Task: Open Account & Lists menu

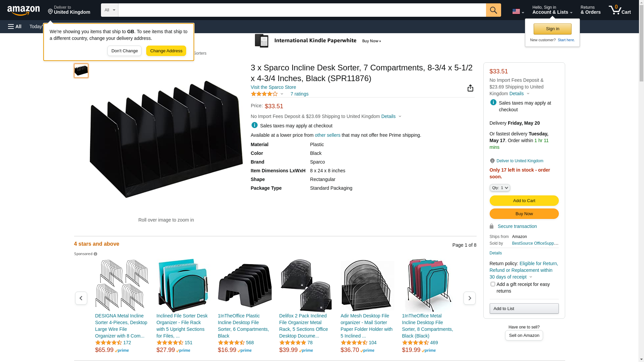Action: tap(552, 10)
